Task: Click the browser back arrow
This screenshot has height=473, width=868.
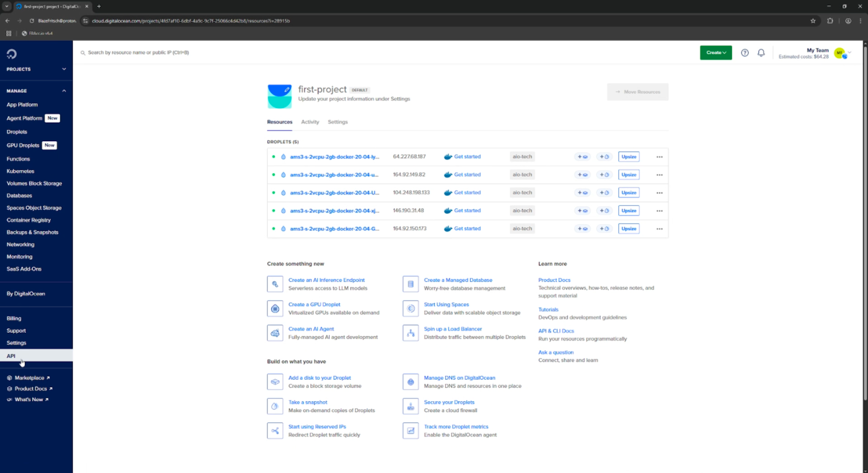Action: click(8, 21)
